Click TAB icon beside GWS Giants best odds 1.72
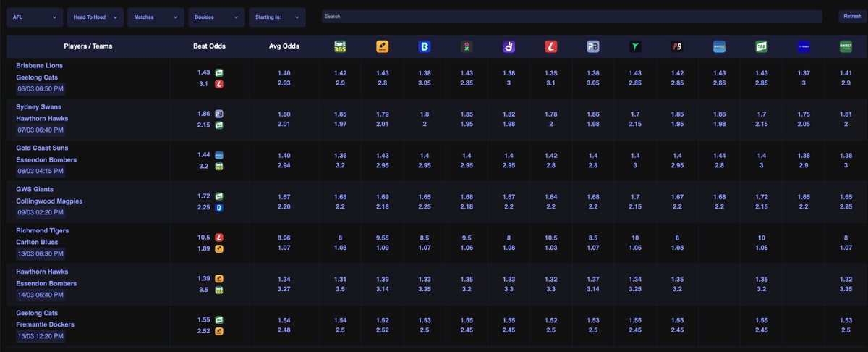 [x=219, y=196]
